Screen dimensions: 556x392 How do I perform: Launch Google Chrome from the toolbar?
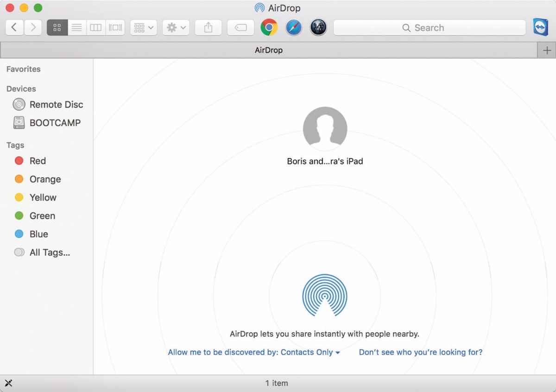(x=269, y=27)
